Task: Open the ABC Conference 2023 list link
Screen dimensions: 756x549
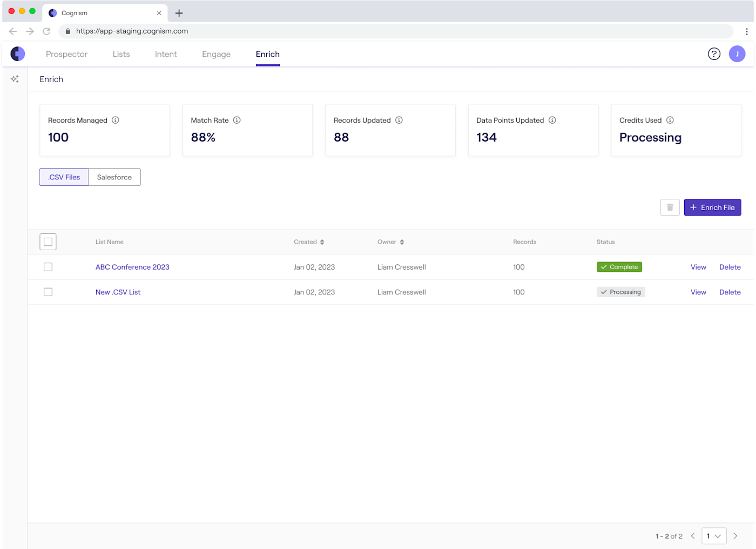Action: 132,267
